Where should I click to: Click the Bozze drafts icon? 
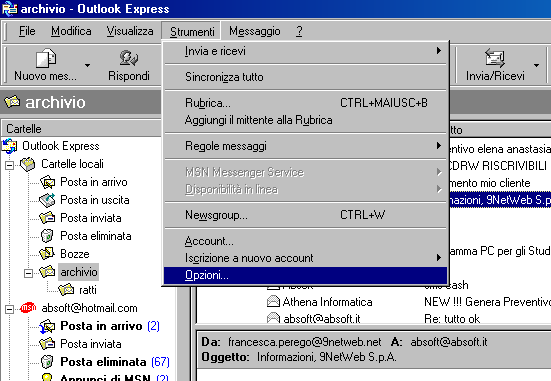(47, 254)
